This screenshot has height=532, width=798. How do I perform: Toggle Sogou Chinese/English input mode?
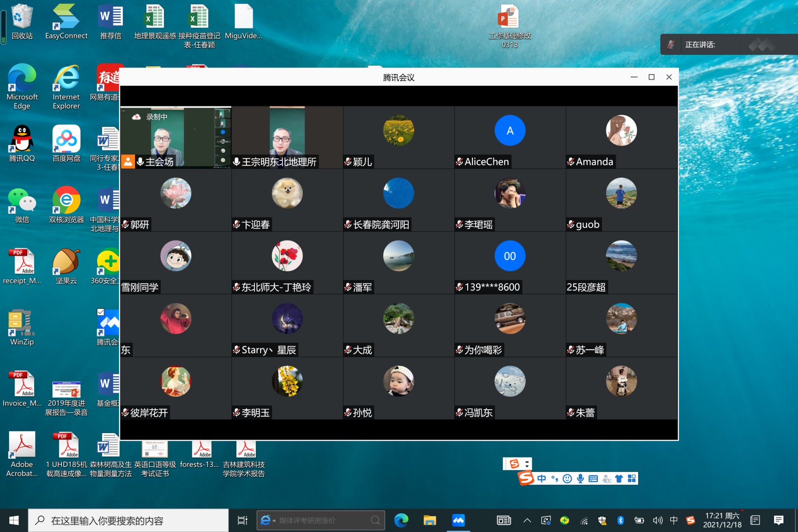point(542,479)
